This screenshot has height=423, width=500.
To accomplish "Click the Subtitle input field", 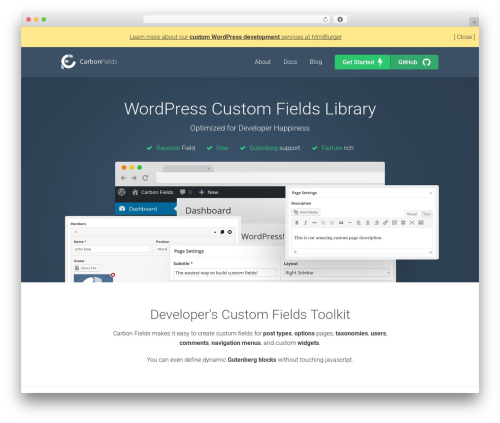I will click(225, 273).
